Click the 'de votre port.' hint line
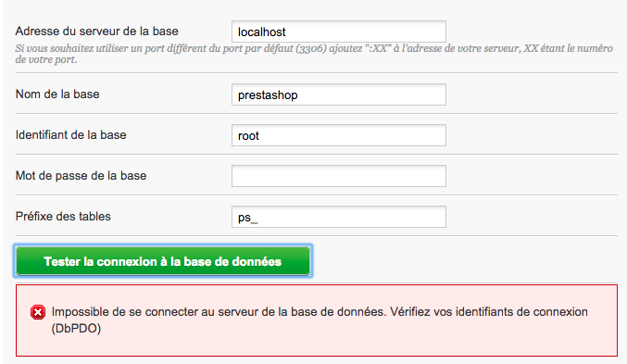This screenshot has width=627, height=364. [46, 60]
